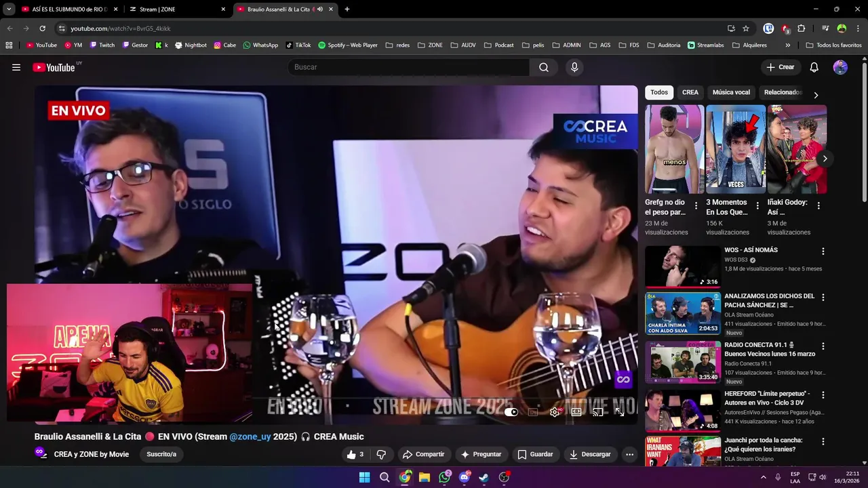Toggle the autoplay switch in the player
The width and height of the screenshot is (868, 488).
tap(511, 412)
